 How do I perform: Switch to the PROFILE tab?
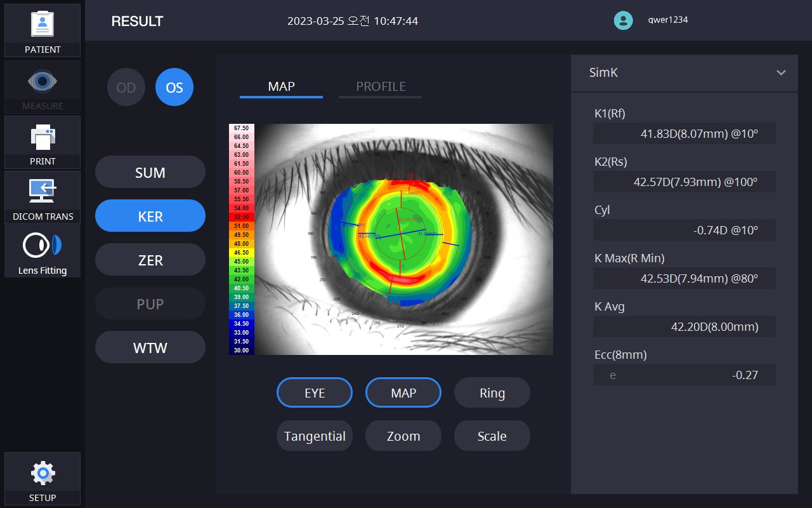coord(381,87)
